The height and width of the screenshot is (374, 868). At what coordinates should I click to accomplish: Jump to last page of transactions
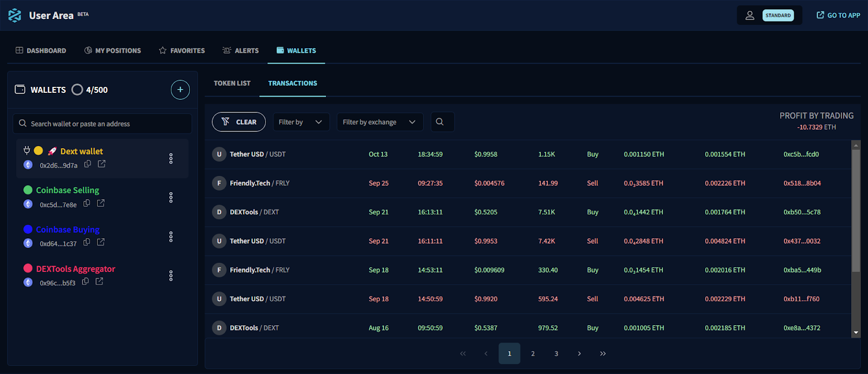[x=603, y=353]
